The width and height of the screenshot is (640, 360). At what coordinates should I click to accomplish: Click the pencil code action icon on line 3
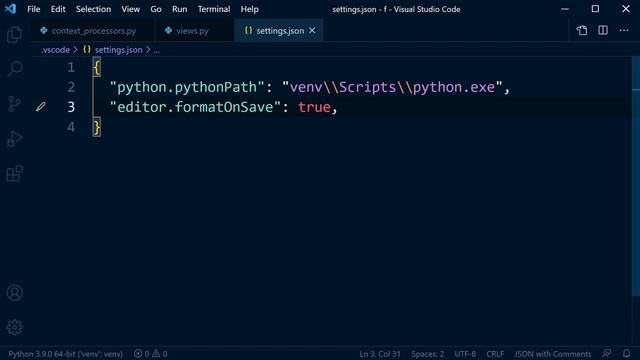(40, 107)
